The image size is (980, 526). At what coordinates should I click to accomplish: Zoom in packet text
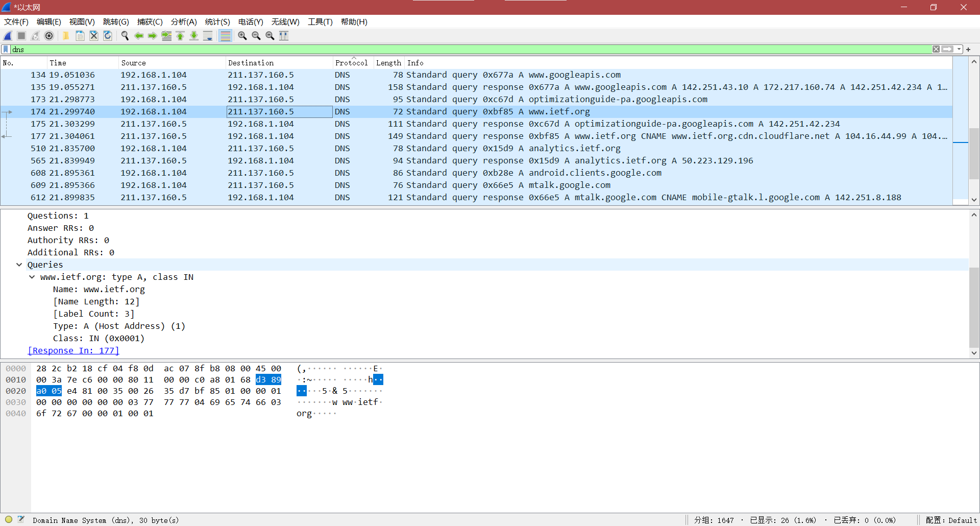pyautogui.click(x=242, y=36)
